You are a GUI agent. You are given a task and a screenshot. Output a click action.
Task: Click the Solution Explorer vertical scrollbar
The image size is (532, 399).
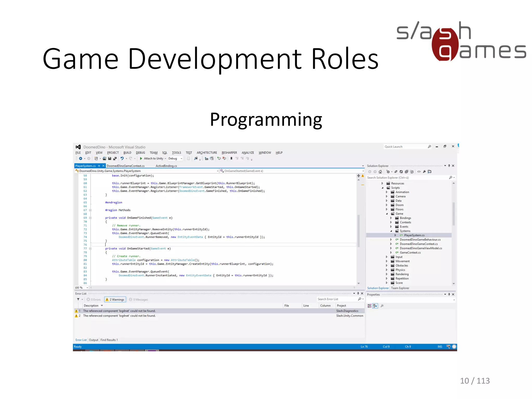[454, 214]
